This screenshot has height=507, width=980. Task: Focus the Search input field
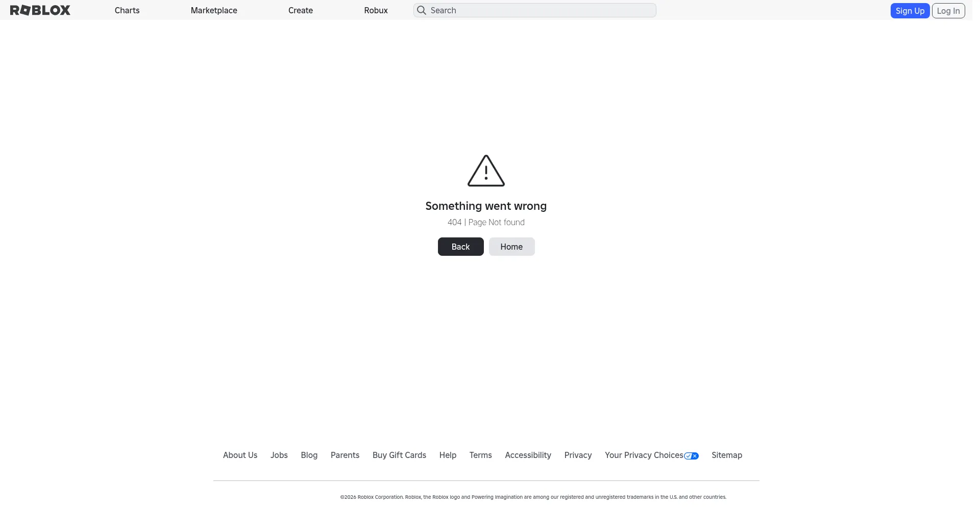(x=534, y=10)
